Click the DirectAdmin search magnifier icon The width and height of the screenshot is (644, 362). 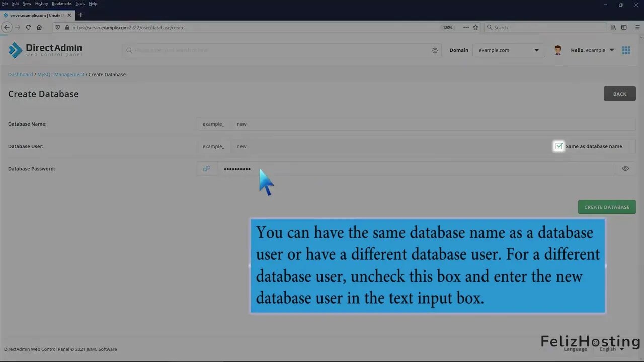(x=129, y=50)
